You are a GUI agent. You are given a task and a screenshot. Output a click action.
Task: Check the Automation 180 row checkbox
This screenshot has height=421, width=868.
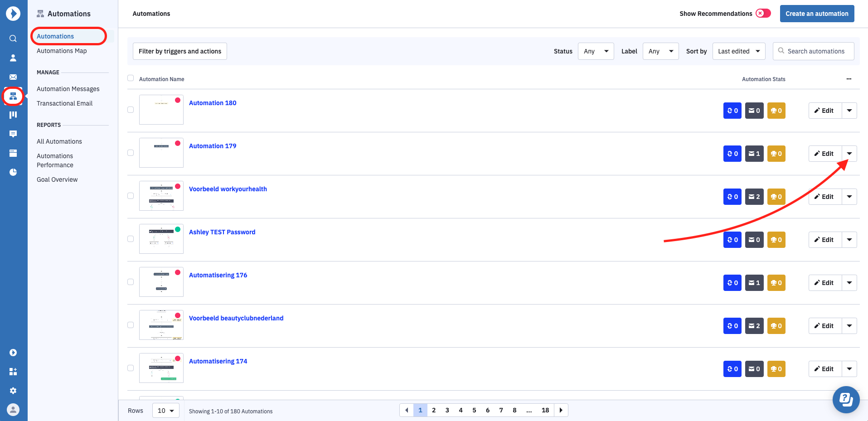click(131, 110)
